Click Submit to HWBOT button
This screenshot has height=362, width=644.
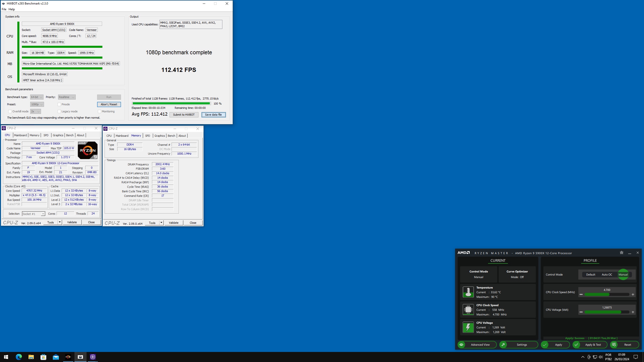(x=184, y=115)
